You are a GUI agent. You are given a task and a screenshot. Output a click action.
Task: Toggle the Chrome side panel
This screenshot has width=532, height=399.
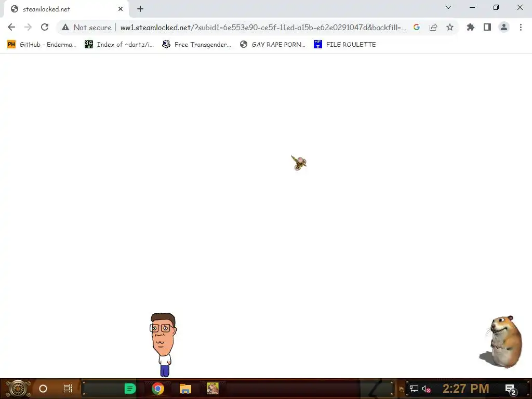[487, 27]
